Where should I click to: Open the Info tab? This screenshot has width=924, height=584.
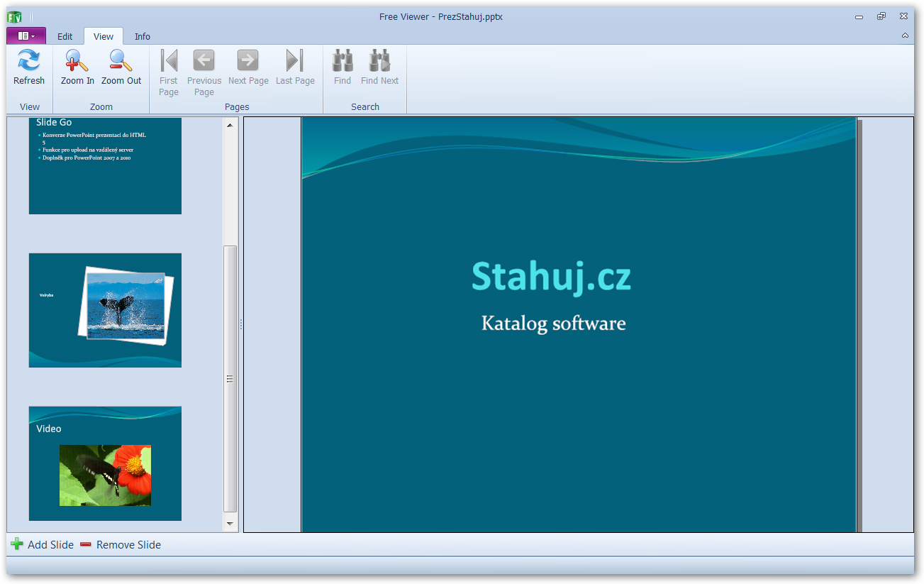tap(143, 36)
